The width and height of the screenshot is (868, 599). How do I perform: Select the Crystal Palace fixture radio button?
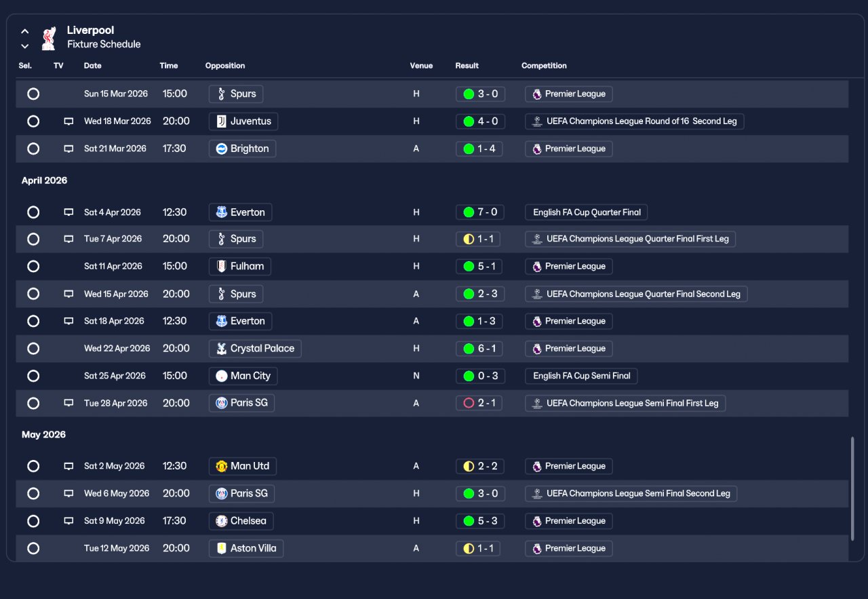pyautogui.click(x=33, y=349)
